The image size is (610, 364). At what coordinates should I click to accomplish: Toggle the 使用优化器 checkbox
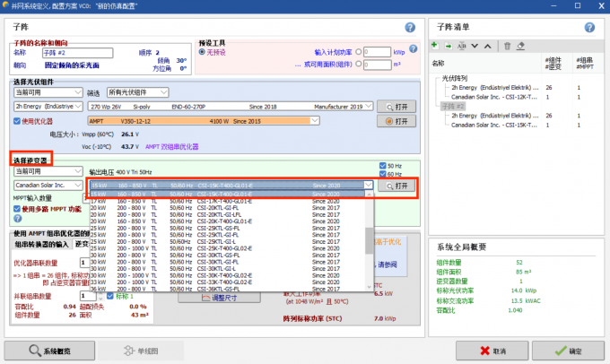pos(17,121)
